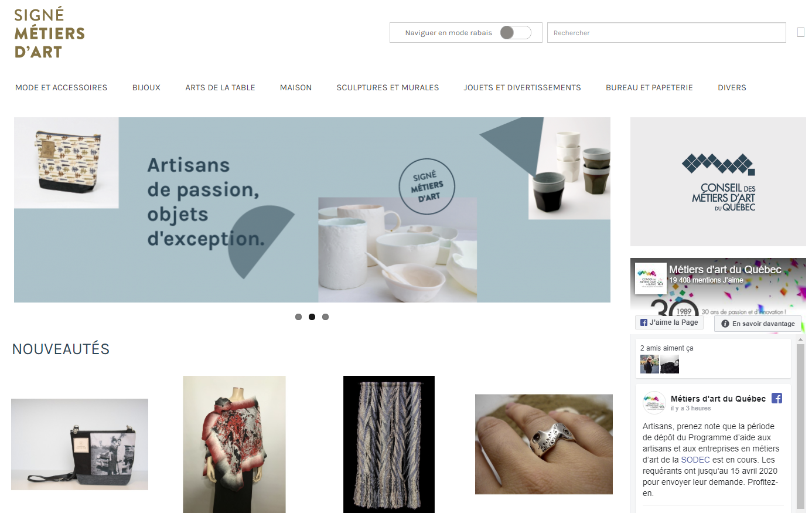Click the J'aime la Page button
This screenshot has width=812, height=513.
[669, 322]
